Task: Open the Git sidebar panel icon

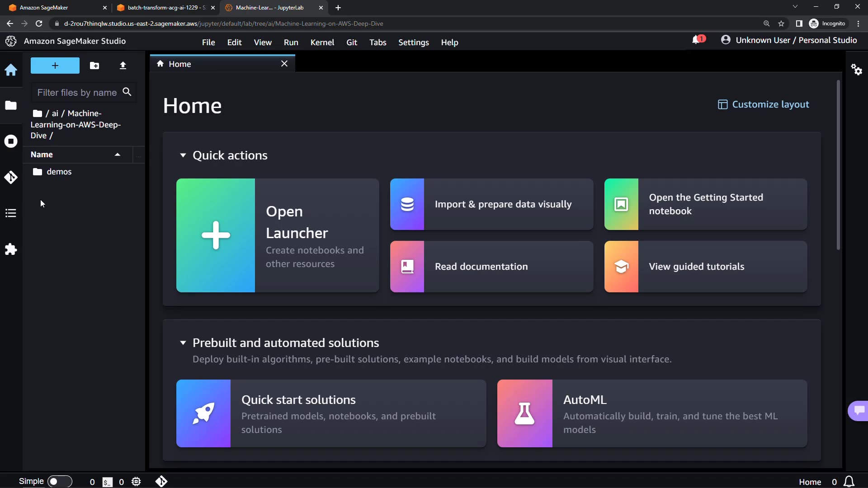Action: (x=11, y=177)
